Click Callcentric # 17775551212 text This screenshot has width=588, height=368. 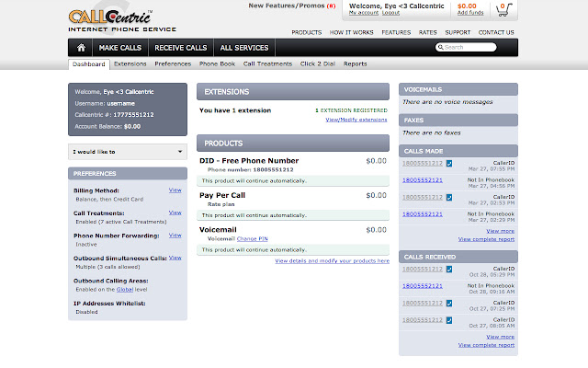[114, 115]
